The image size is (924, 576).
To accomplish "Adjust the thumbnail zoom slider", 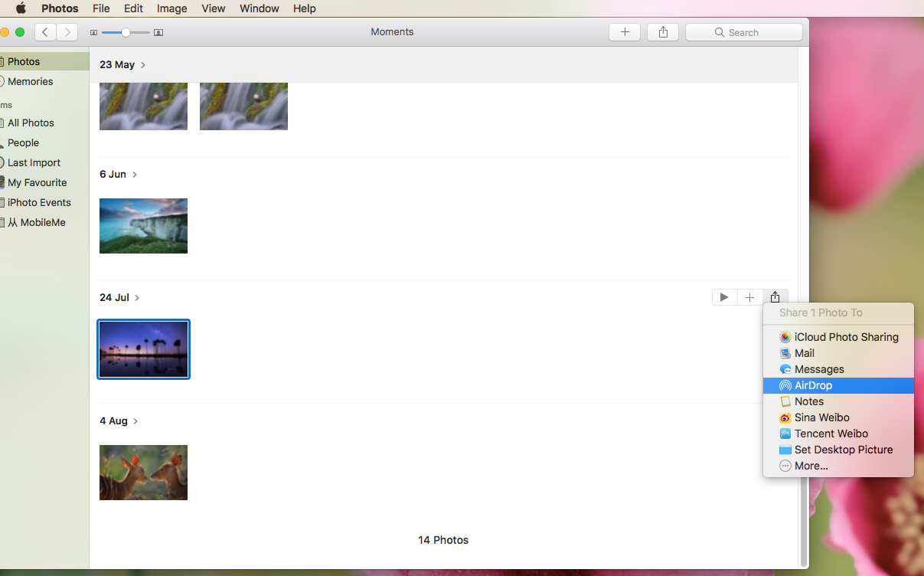I will 126,32.
